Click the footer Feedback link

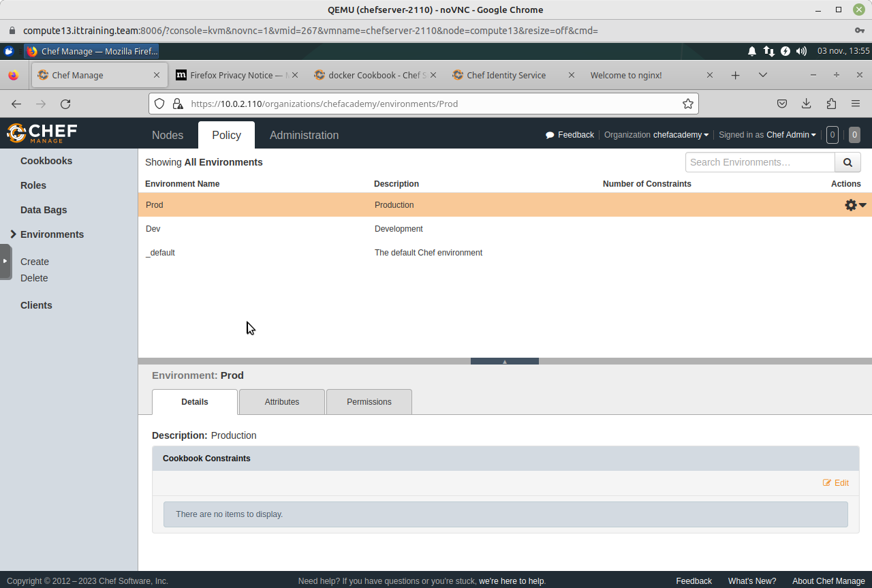tap(694, 581)
